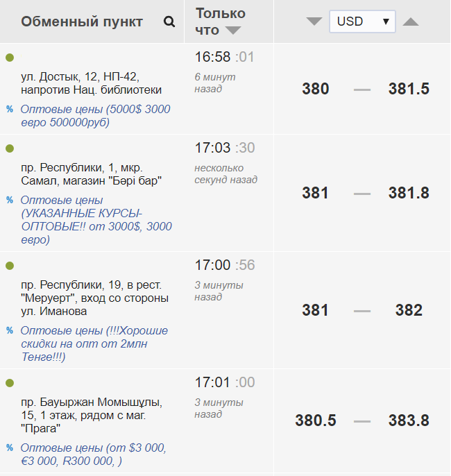Click the 383.8 sell rate
Image resolution: width=451 pixels, height=476 pixels.
(x=409, y=420)
